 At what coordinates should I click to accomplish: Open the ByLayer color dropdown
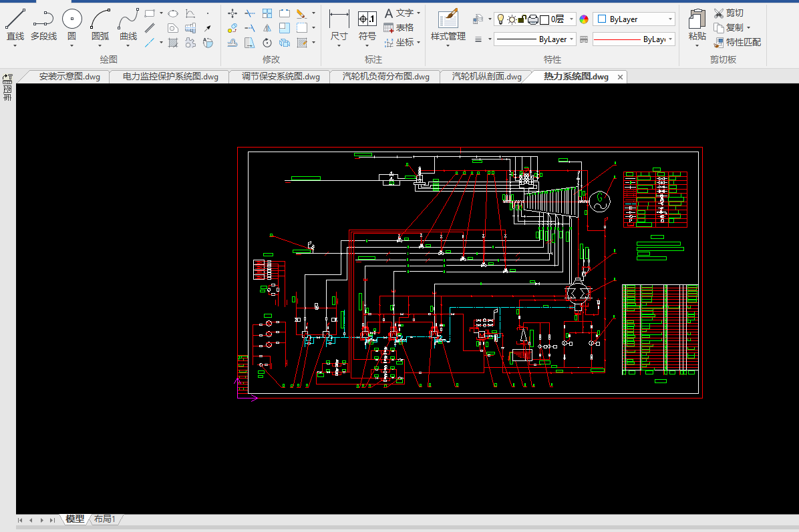click(x=670, y=19)
